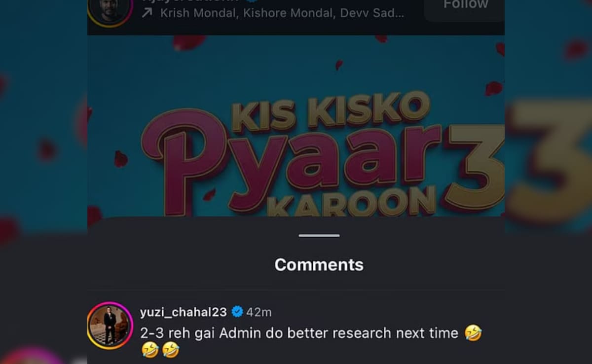Open the post author's profile picture
The height and width of the screenshot is (364, 592).
tap(110, 10)
